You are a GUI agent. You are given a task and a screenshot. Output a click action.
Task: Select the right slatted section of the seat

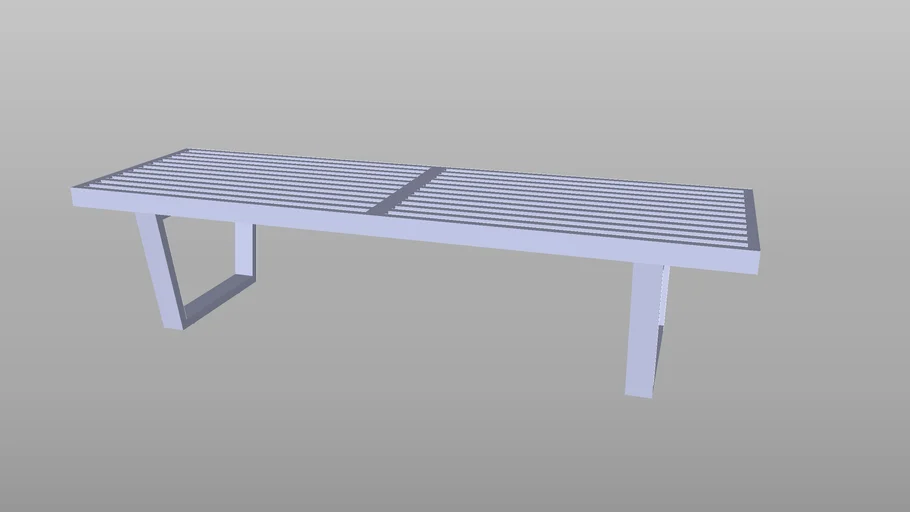pyautogui.click(x=580, y=205)
